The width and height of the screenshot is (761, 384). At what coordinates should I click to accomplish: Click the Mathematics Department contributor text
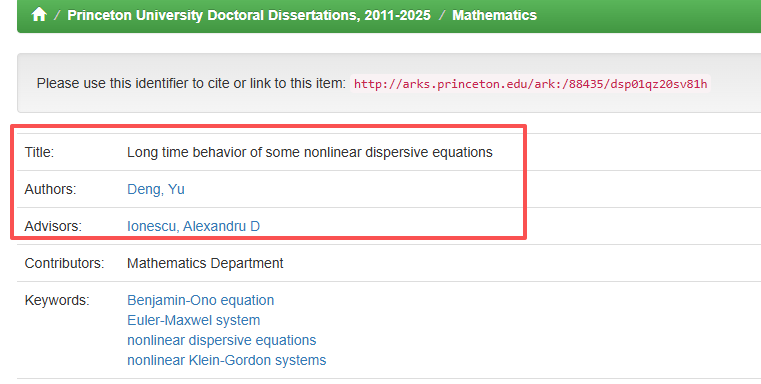click(x=205, y=263)
